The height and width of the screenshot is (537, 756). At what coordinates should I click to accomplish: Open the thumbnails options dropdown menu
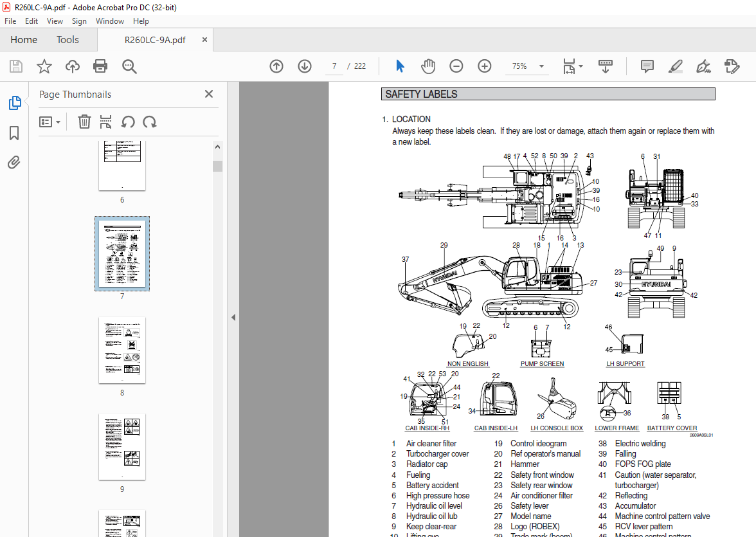(x=50, y=122)
